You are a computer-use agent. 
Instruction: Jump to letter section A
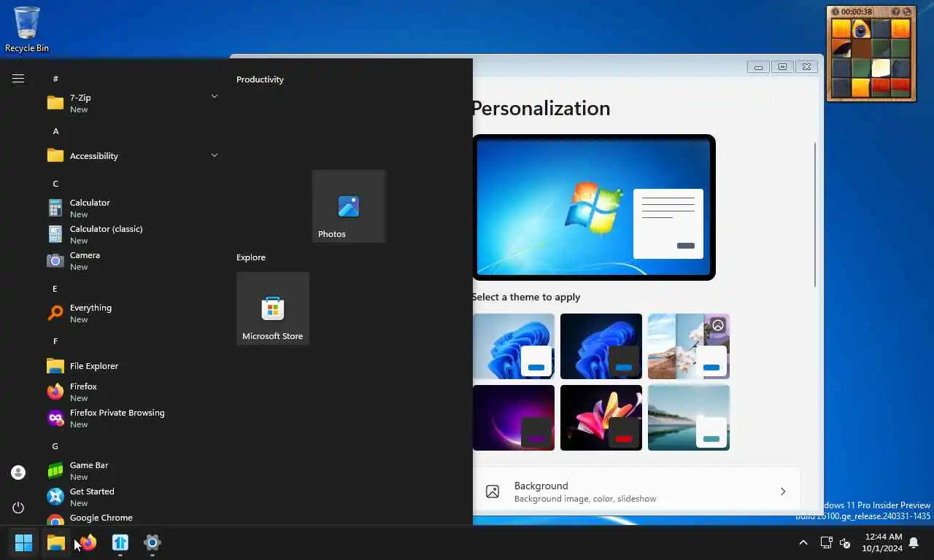(x=55, y=131)
